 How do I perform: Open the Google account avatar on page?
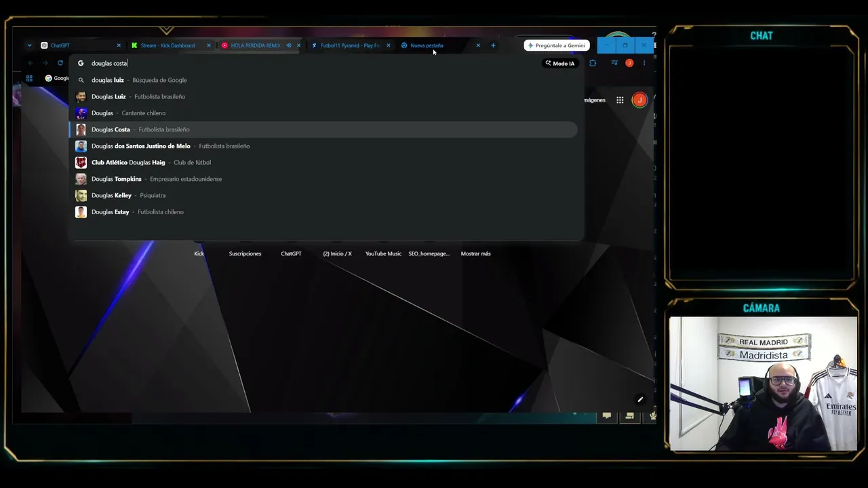(x=639, y=100)
